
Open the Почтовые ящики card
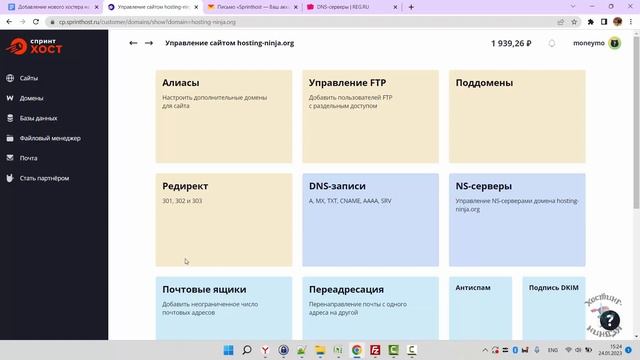224,308
